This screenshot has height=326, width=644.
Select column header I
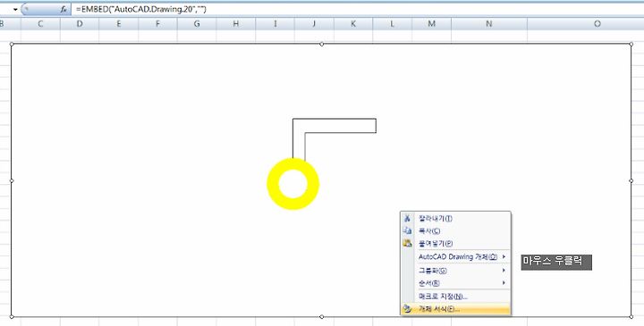(275, 24)
